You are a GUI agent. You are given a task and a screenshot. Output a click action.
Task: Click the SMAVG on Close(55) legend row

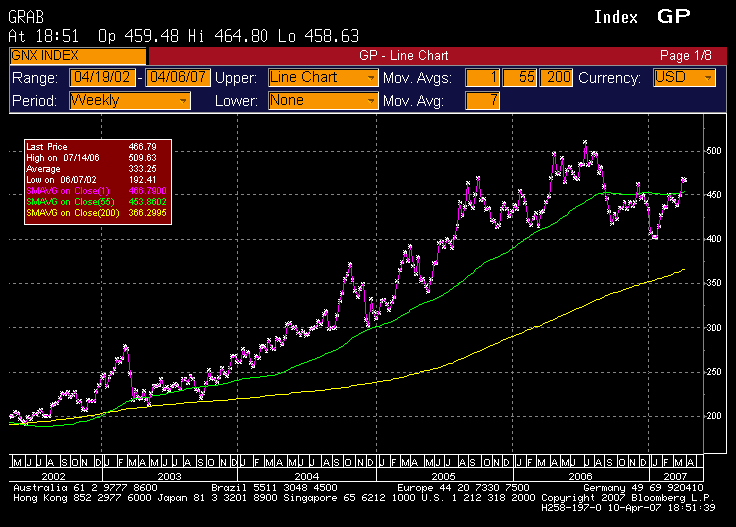[96, 202]
